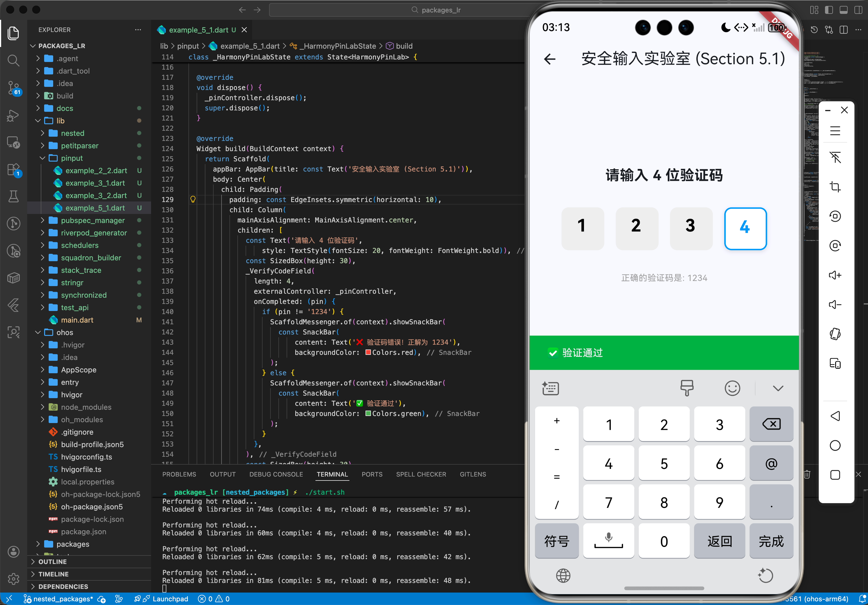Screen dimensions: 868x605
Task: Open main.dart in explorer
Action: (x=77, y=320)
